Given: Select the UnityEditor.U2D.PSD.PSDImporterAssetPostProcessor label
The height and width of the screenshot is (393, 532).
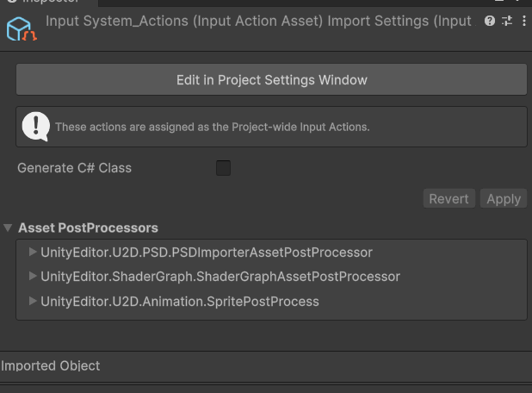Looking at the screenshot, I should (207, 253).
